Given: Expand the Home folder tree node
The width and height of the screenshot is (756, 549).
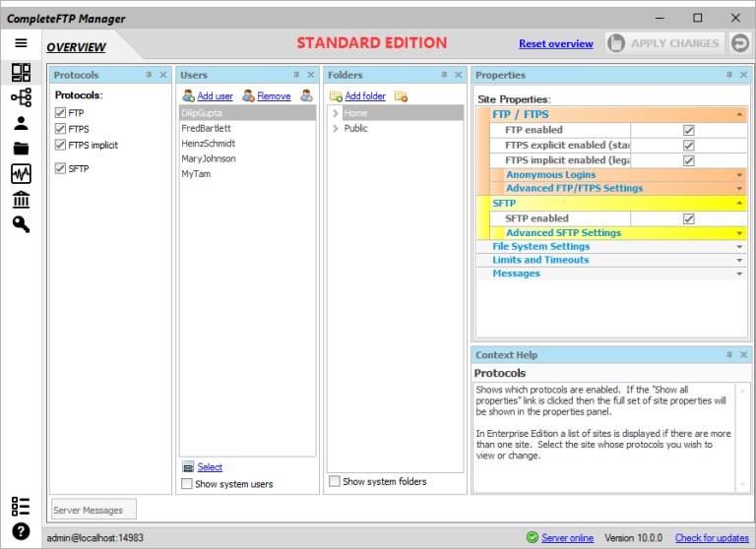Looking at the screenshot, I should coord(335,114).
